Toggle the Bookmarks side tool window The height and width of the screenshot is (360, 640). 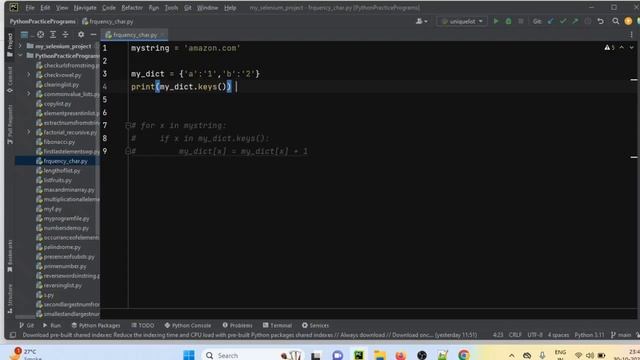coord(10,256)
